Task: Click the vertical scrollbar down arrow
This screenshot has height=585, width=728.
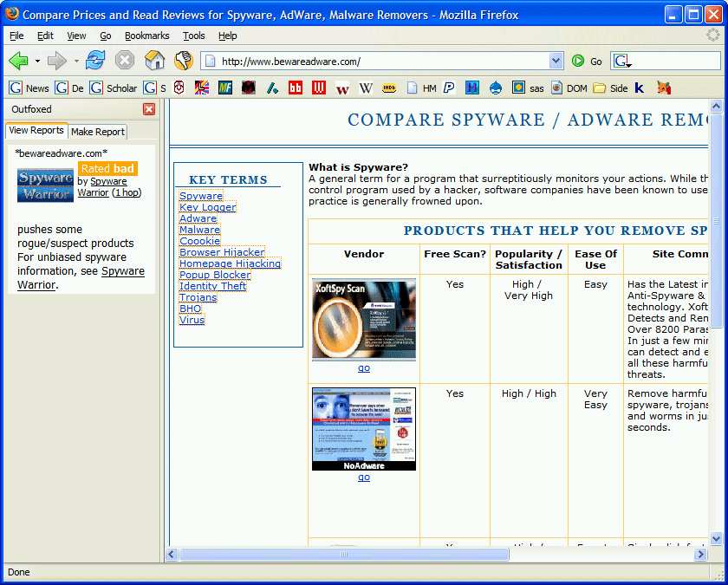Action: pyautogui.click(x=716, y=538)
